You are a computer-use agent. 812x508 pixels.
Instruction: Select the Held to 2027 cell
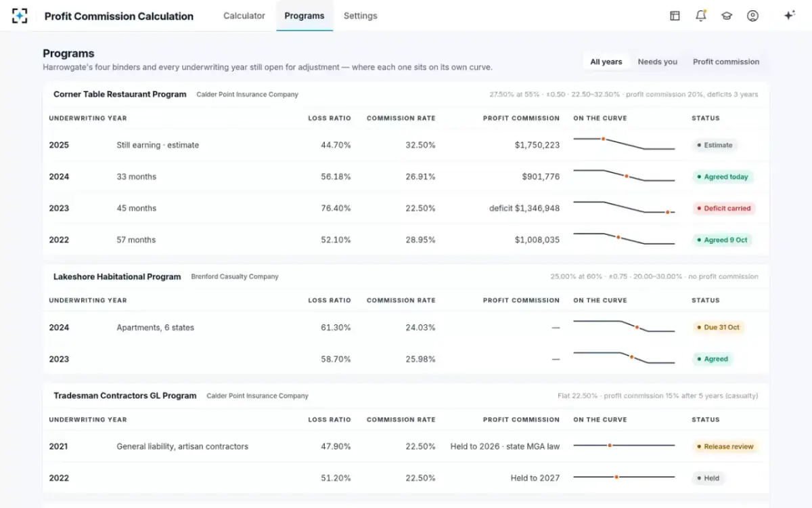click(535, 478)
